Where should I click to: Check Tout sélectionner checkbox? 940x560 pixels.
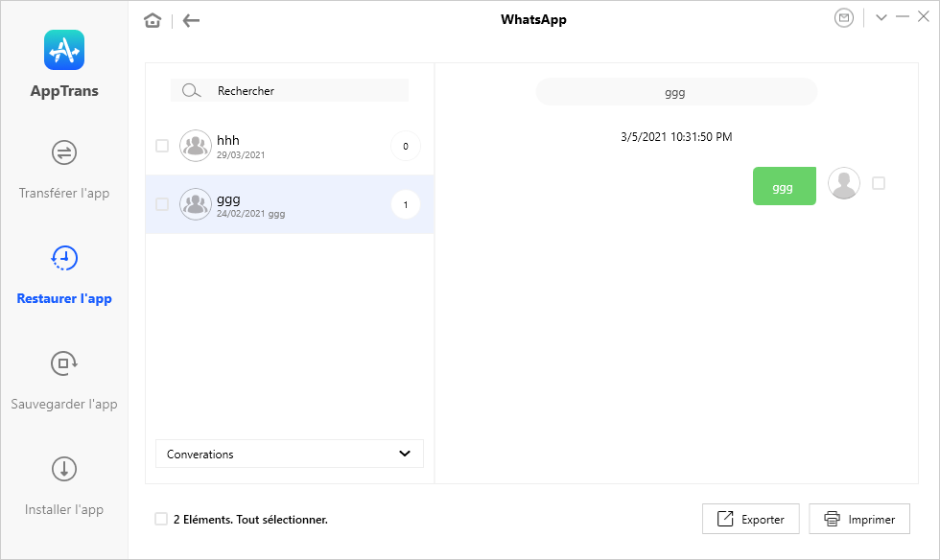point(161,519)
